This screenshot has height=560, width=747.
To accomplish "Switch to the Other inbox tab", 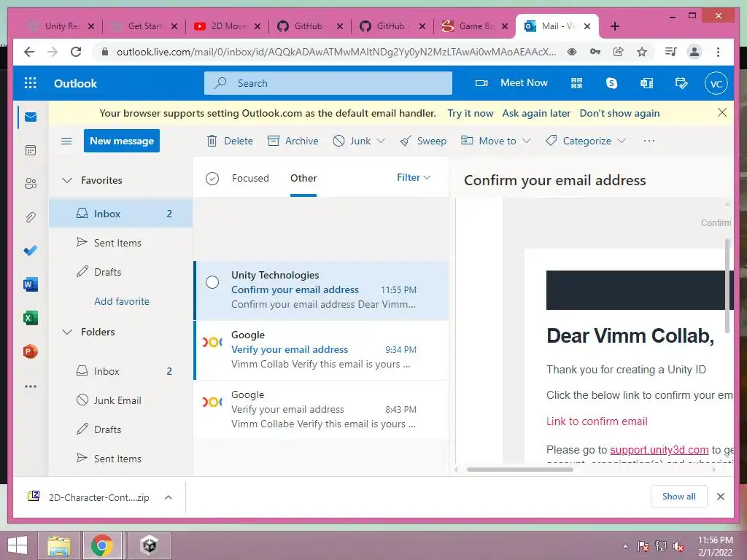I will pyautogui.click(x=303, y=178).
